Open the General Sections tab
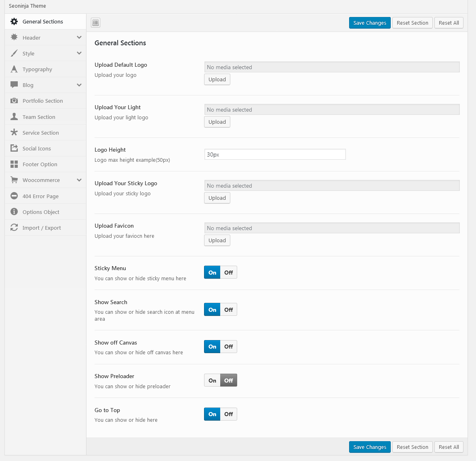This screenshot has width=476, height=461. coord(46,21)
